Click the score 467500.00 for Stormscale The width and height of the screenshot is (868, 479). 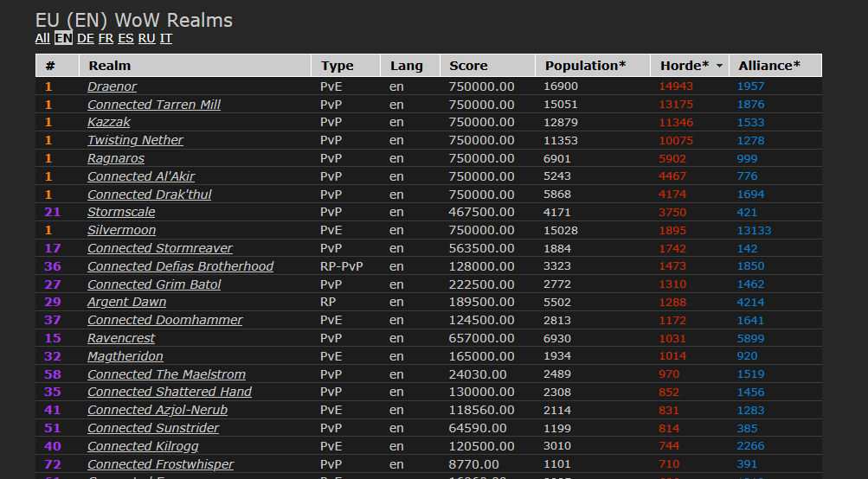pos(482,212)
